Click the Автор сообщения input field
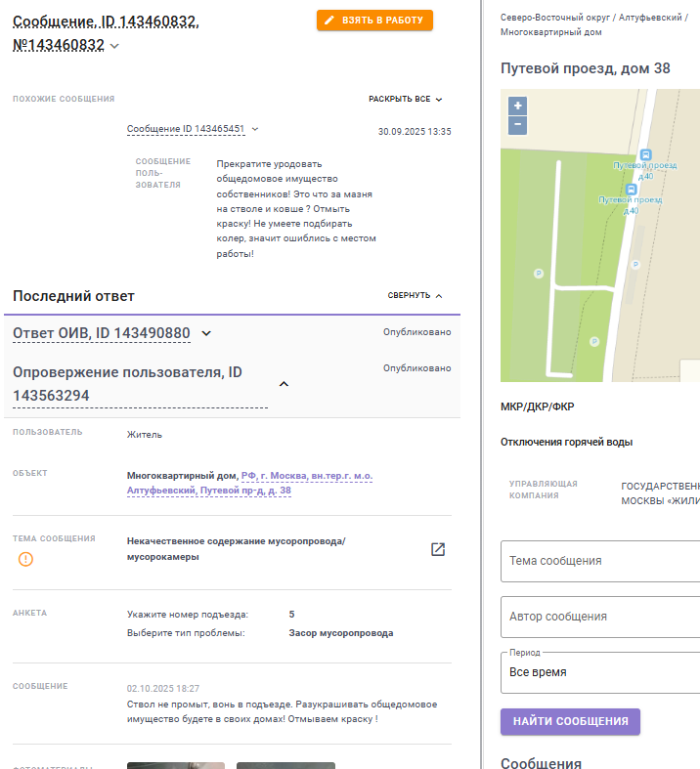Image resolution: width=700 pixels, height=769 pixels. 600,617
